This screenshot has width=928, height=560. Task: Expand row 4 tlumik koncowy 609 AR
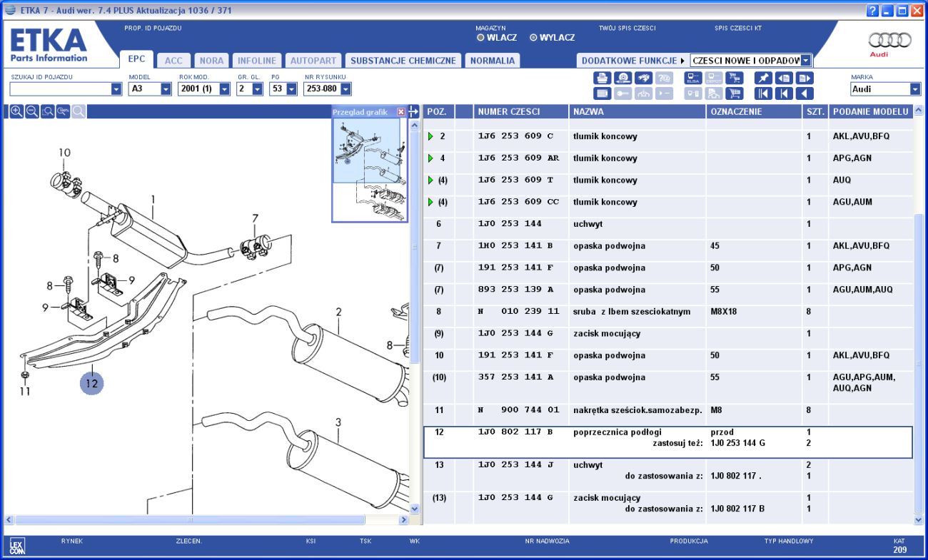430,158
